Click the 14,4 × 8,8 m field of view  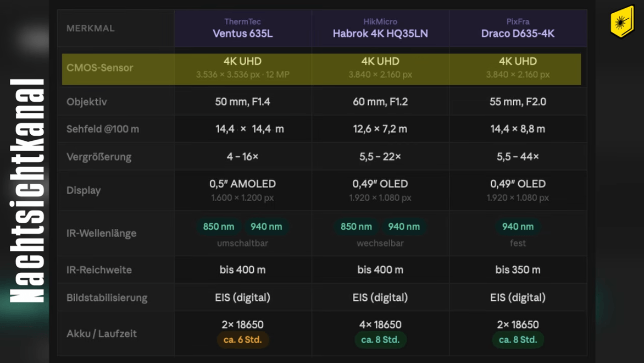click(518, 129)
